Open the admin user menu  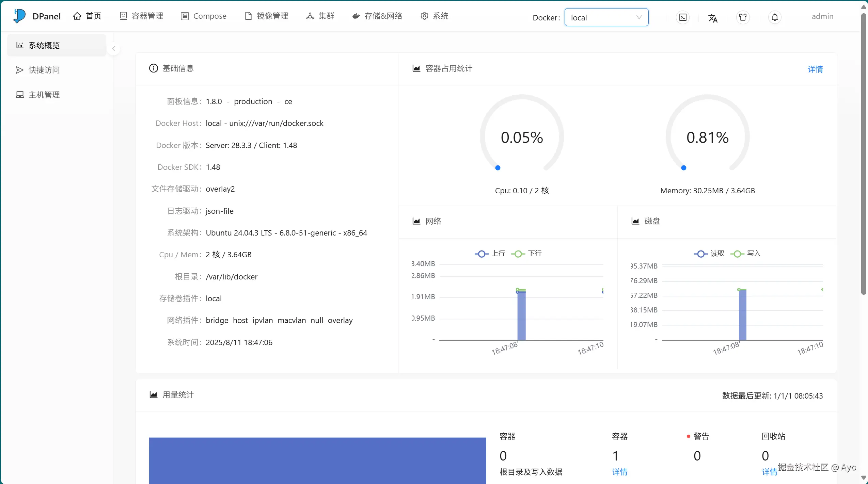822,16
